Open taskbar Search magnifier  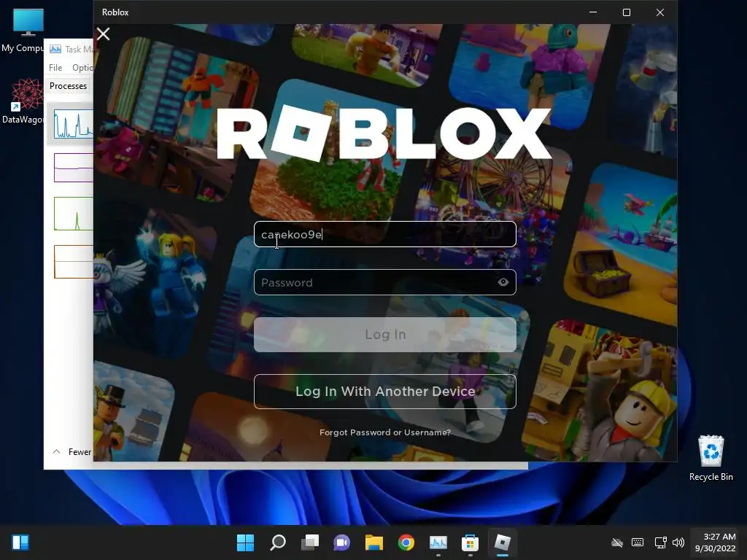coord(278,542)
